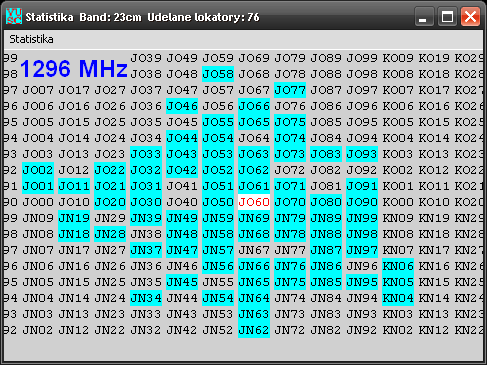
Task: Select the red JO60 home locator cell
Action: [254, 202]
